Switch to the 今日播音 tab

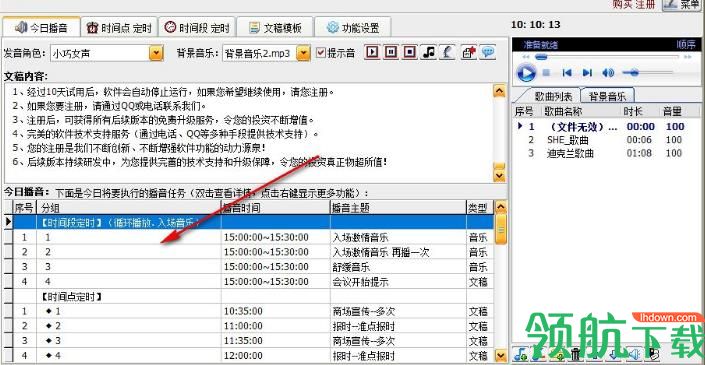[41, 27]
